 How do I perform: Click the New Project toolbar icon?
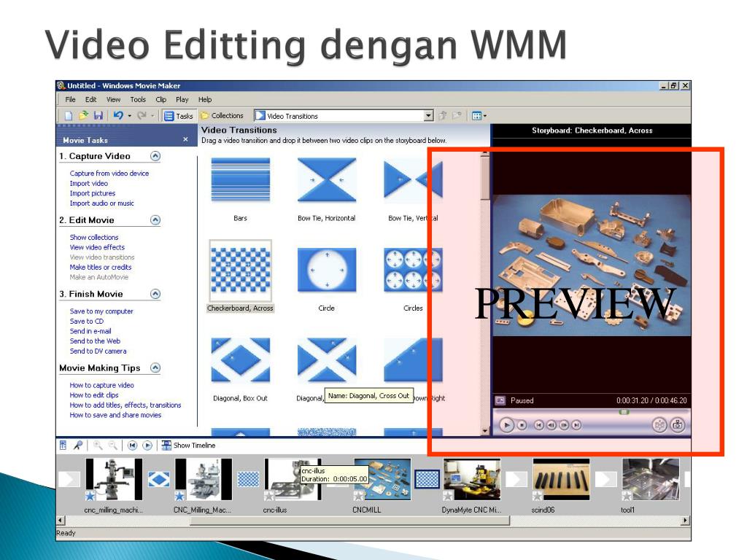69,116
